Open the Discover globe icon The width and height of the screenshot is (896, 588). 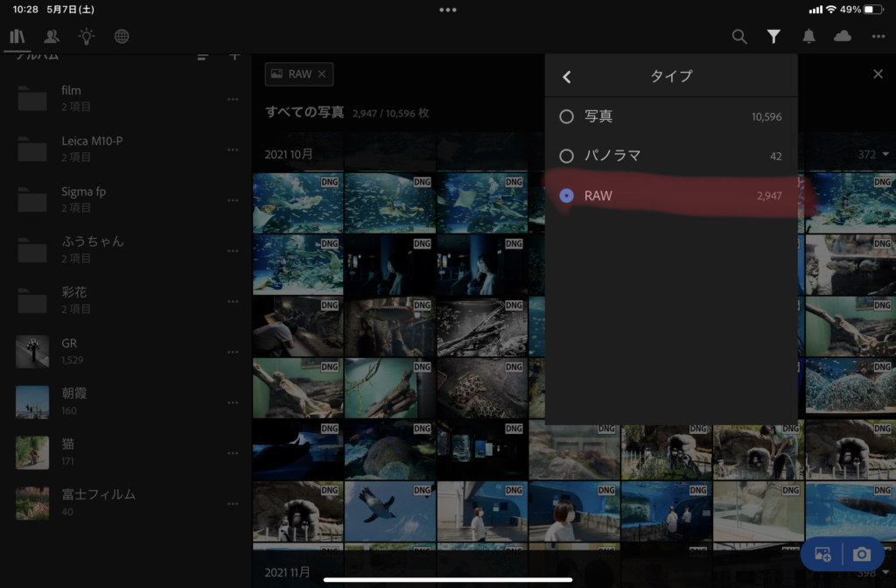pos(122,37)
